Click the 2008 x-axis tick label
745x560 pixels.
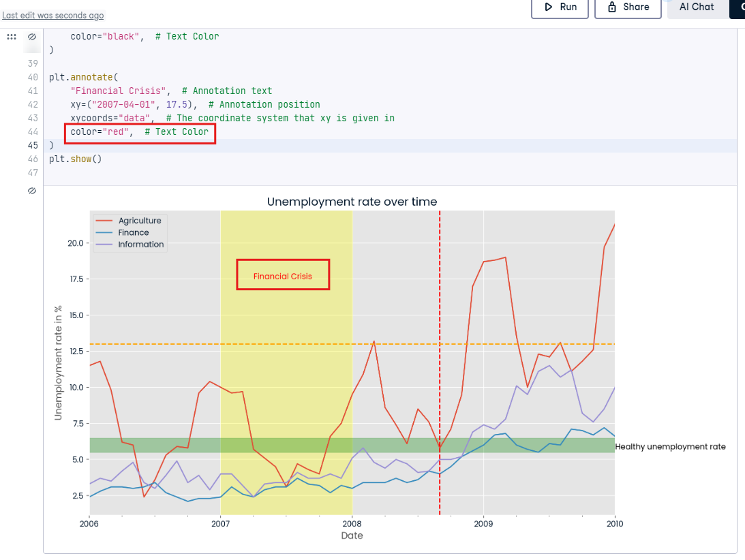(352, 523)
